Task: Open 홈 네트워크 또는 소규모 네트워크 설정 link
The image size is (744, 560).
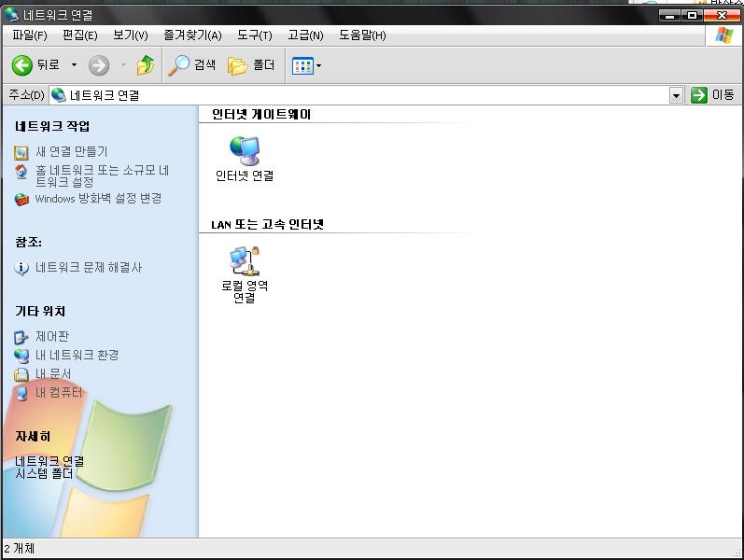Action: coord(103,175)
